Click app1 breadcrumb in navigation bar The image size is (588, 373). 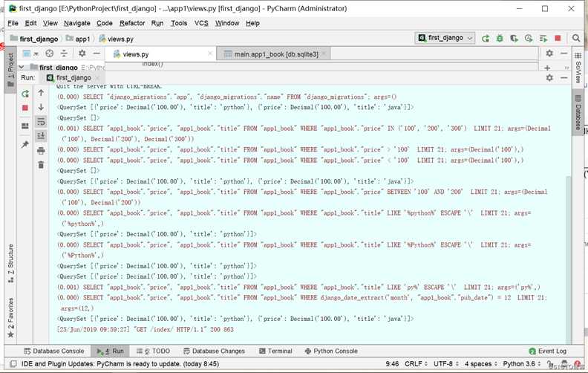pyautogui.click(x=78, y=39)
